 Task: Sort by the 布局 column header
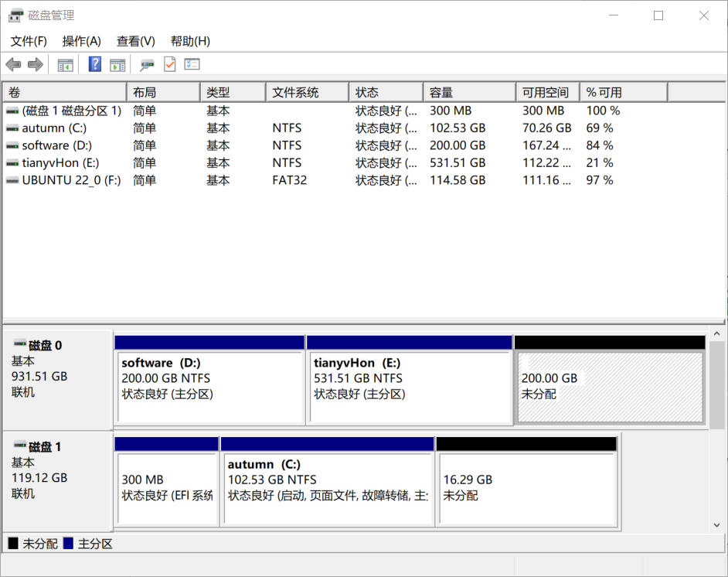pyautogui.click(x=163, y=93)
